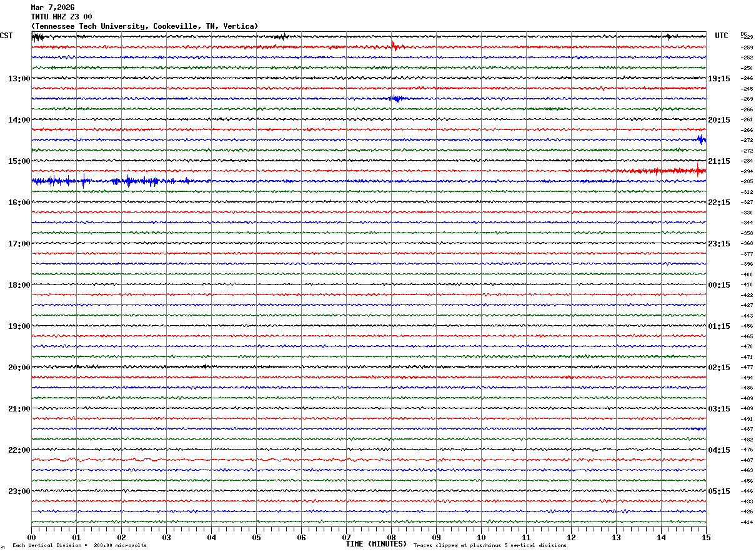This screenshot has height=554, width=756.
Task: Click the Tennessee Tech University station title
Action: (144, 26)
